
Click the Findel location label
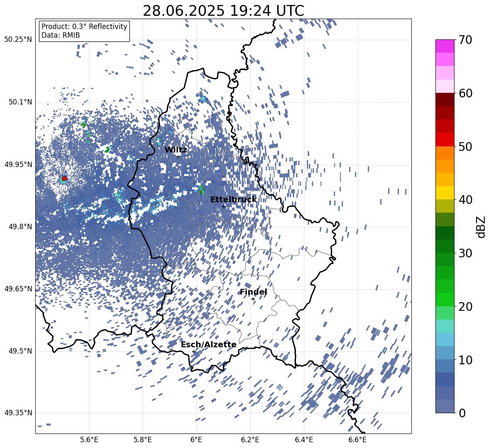pyautogui.click(x=253, y=292)
